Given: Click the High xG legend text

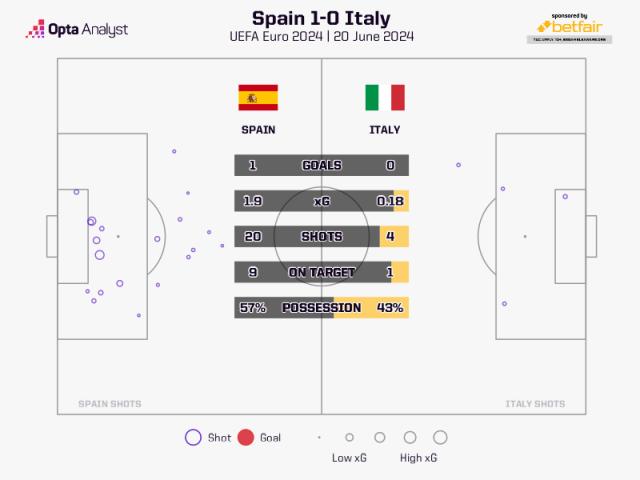Looking at the screenshot, I should click(x=417, y=458).
